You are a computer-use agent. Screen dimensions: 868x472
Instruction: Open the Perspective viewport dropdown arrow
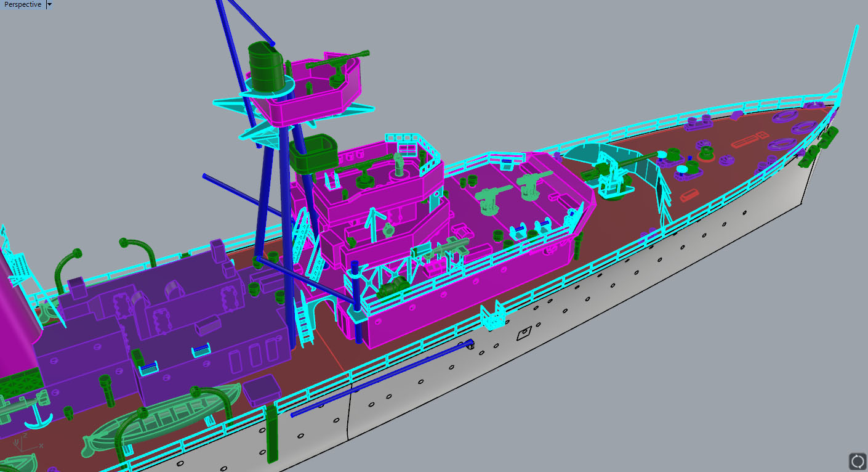coord(49,4)
